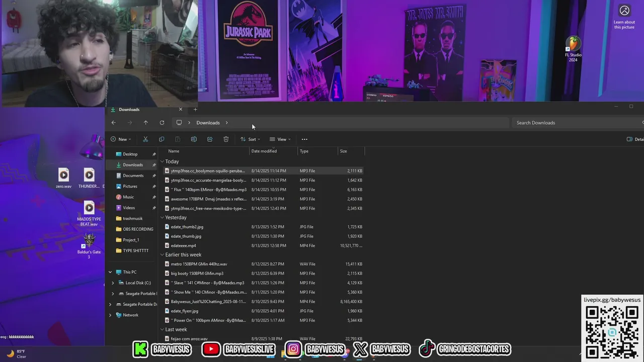Click the This PC monitor breadcrumb icon

tap(179, 123)
